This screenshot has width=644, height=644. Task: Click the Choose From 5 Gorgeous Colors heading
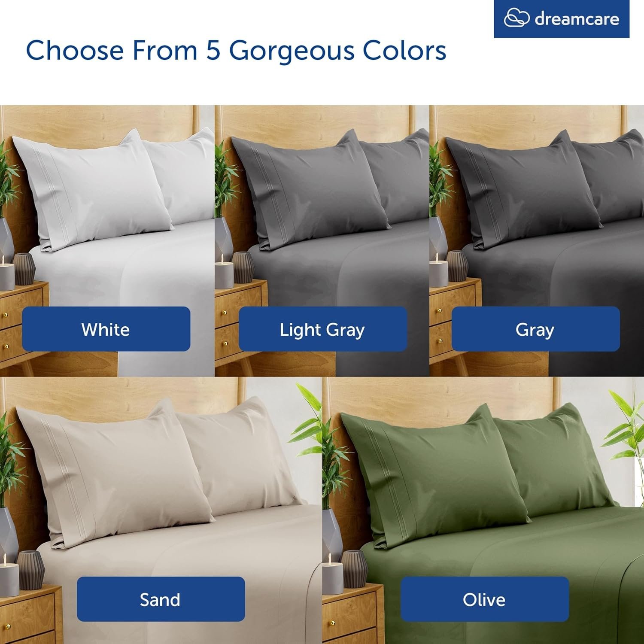236,51
